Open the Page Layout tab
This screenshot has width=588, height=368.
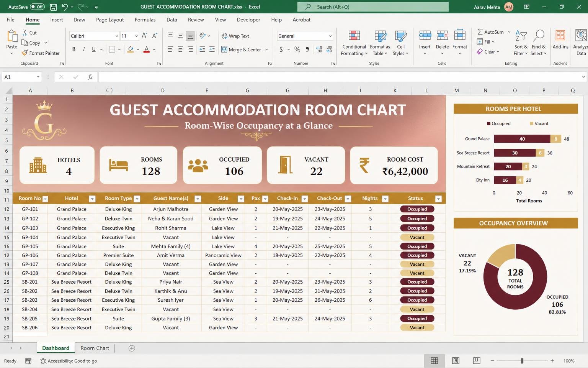tap(110, 20)
